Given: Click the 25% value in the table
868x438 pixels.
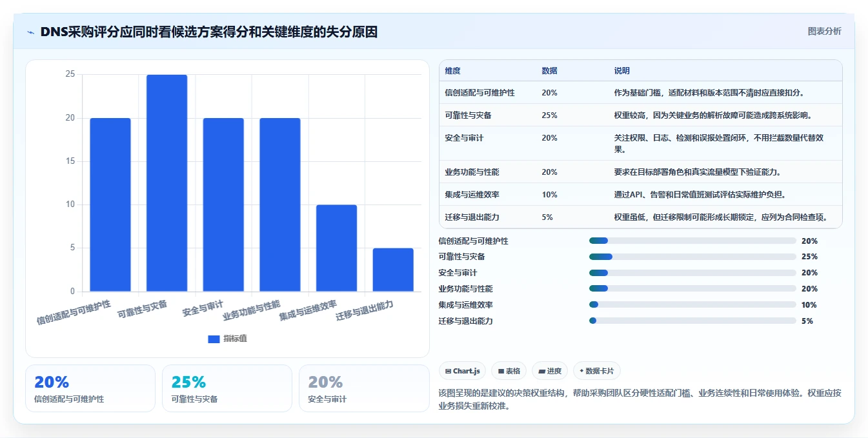Looking at the screenshot, I should tap(550, 115).
